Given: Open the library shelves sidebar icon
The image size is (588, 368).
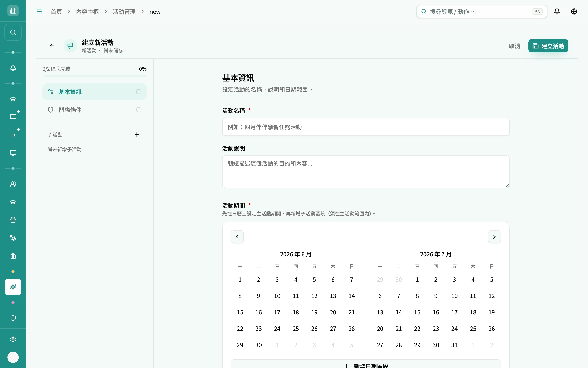Looking at the screenshot, I should [x=13, y=135].
